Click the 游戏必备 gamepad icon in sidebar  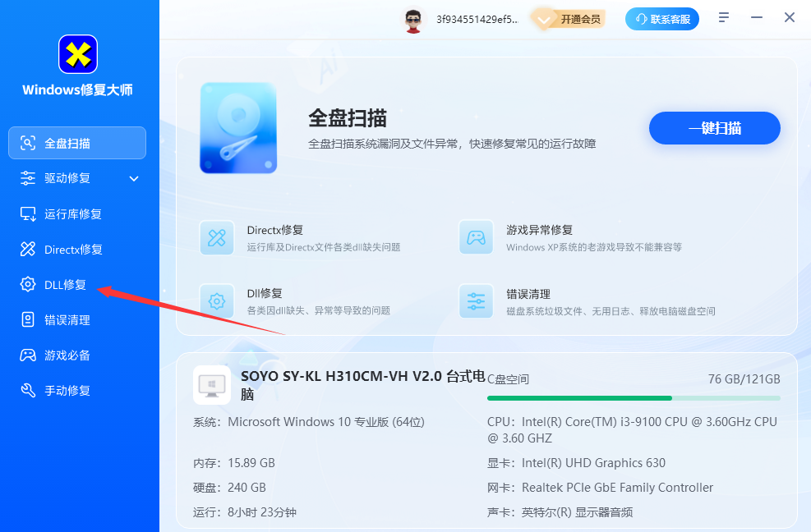pyautogui.click(x=28, y=355)
